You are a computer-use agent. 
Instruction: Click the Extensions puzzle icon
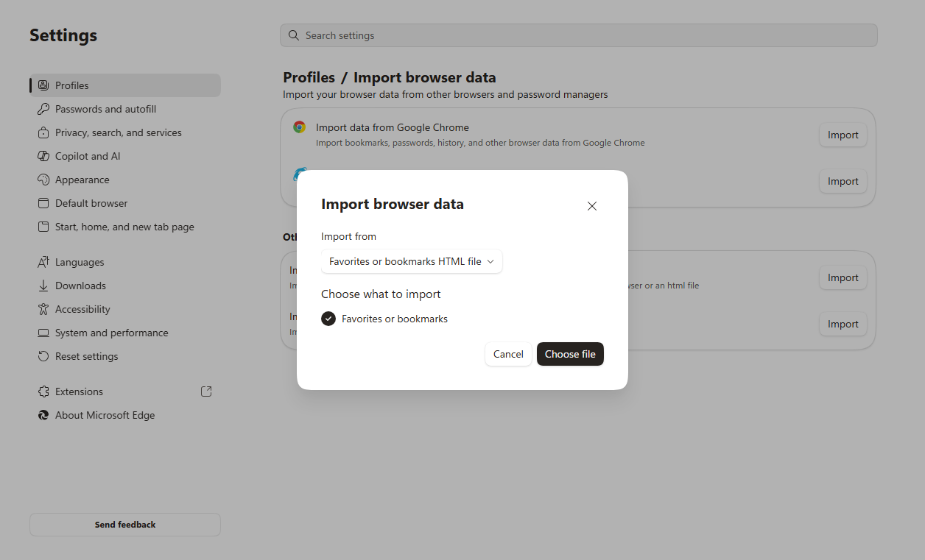click(x=43, y=391)
